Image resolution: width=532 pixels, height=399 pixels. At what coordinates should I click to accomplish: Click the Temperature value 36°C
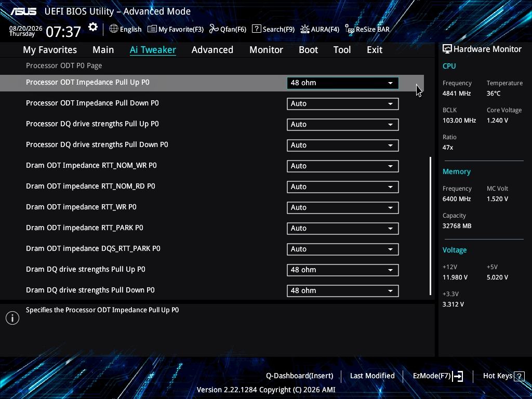(x=494, y=94)
